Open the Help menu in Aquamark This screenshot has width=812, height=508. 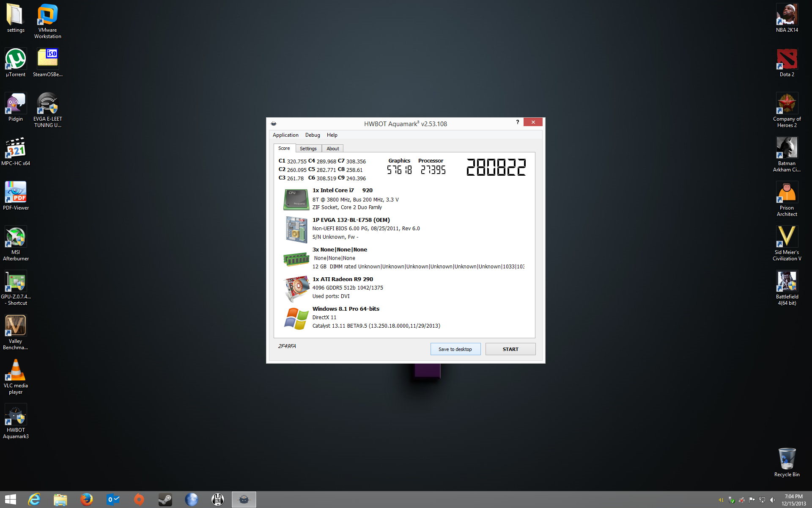pos(332,135)
